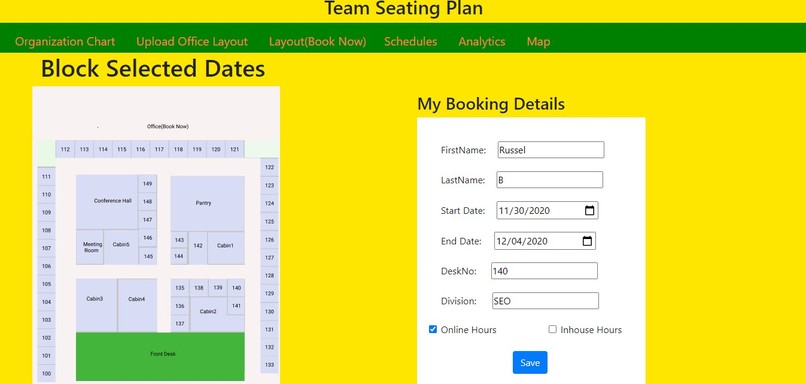Pick desk 105 in left column

click(x=46, y=284)
